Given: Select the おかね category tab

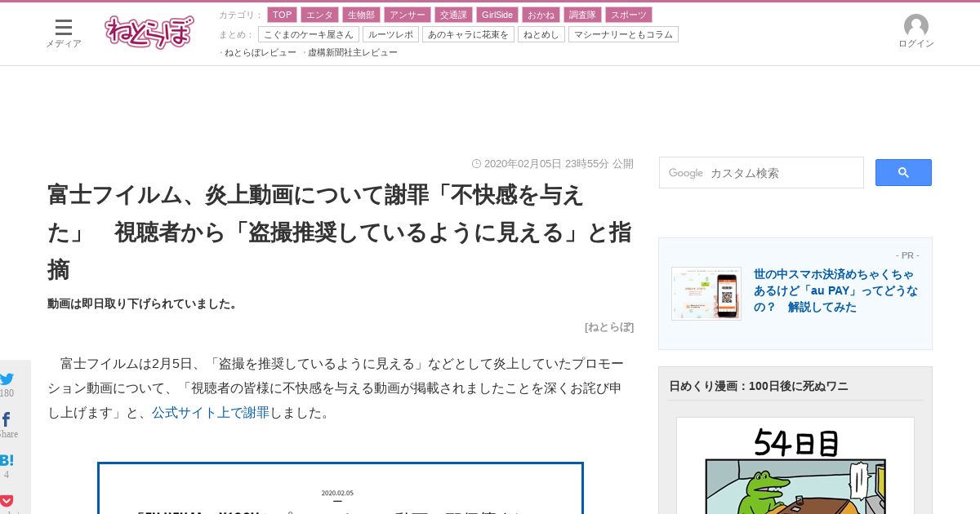Looking at the screenshot, I should tap(541, 15).
